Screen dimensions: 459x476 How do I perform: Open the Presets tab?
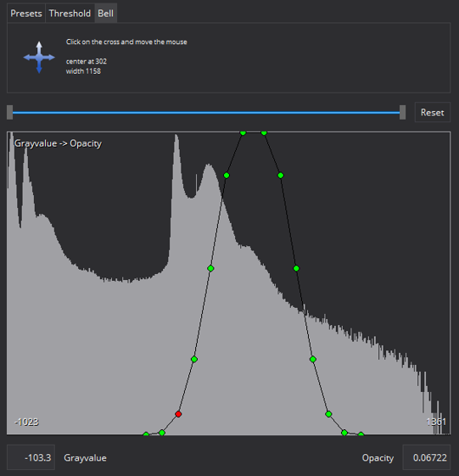tap(26, 14)
